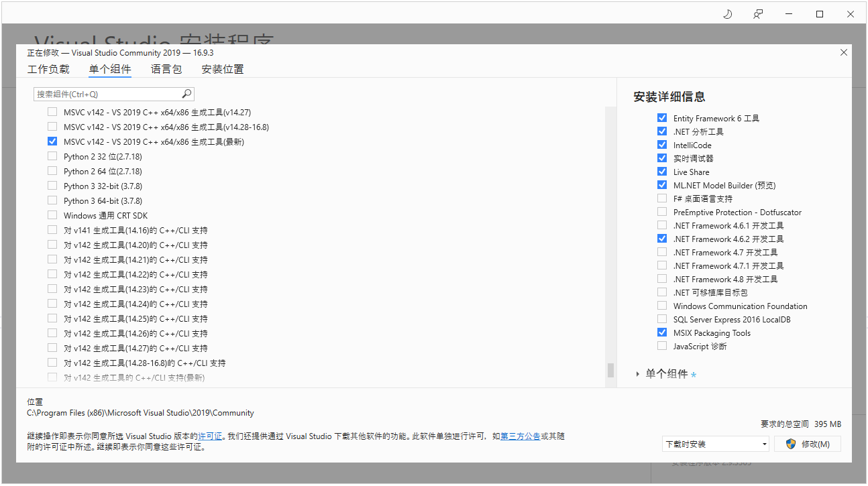Open the 许可证 license link
The height and width of the screenshot is (486, 868).
(x=210, y=436)
